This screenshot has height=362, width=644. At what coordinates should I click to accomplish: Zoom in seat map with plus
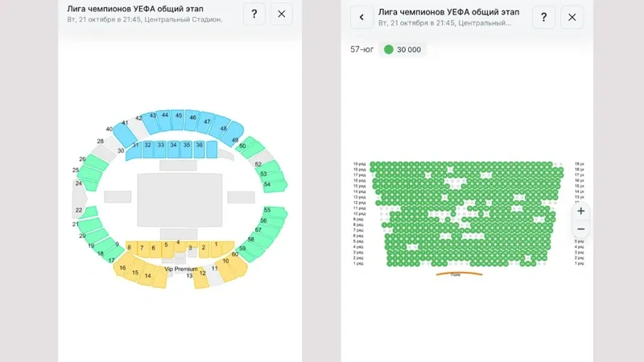tap(581, 211)
